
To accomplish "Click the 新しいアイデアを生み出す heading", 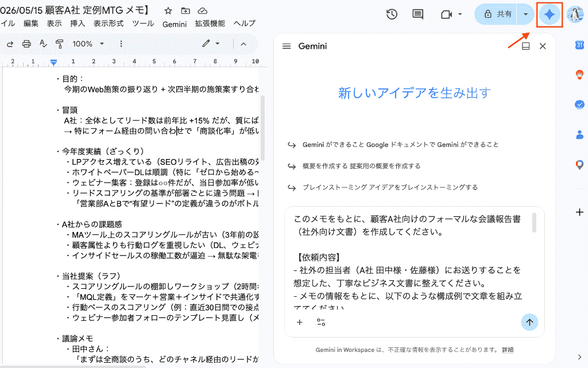I will click(x=415, y=92).
